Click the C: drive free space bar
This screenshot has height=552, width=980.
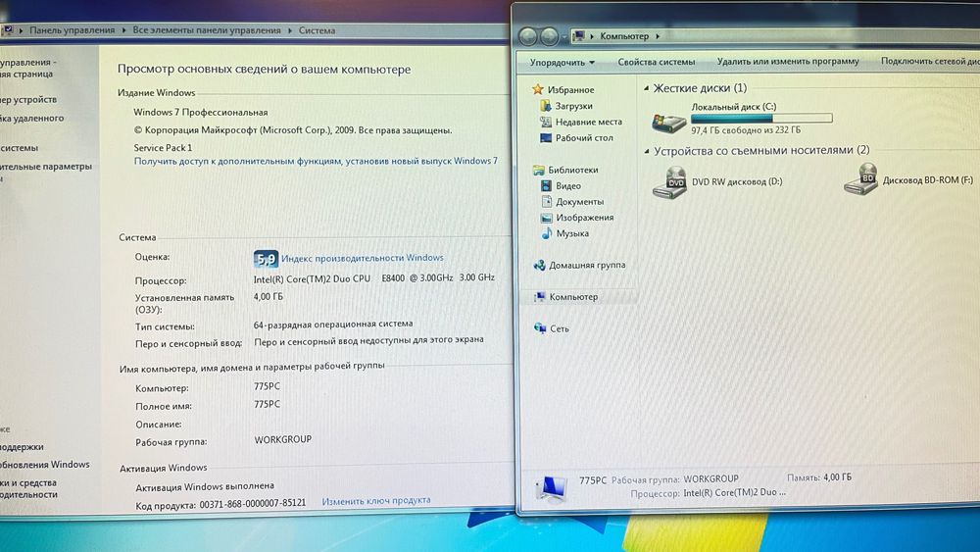tap(761, 118)
